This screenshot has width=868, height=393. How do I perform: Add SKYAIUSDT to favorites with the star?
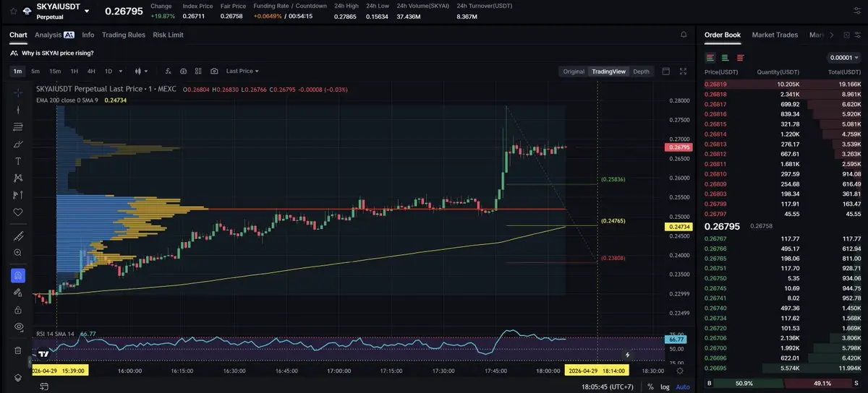(x=13, y=11)
